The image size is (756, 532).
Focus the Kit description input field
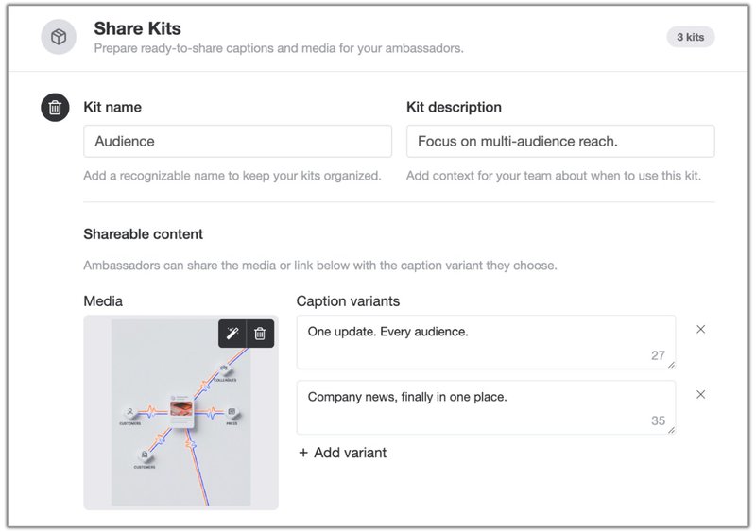560,142
